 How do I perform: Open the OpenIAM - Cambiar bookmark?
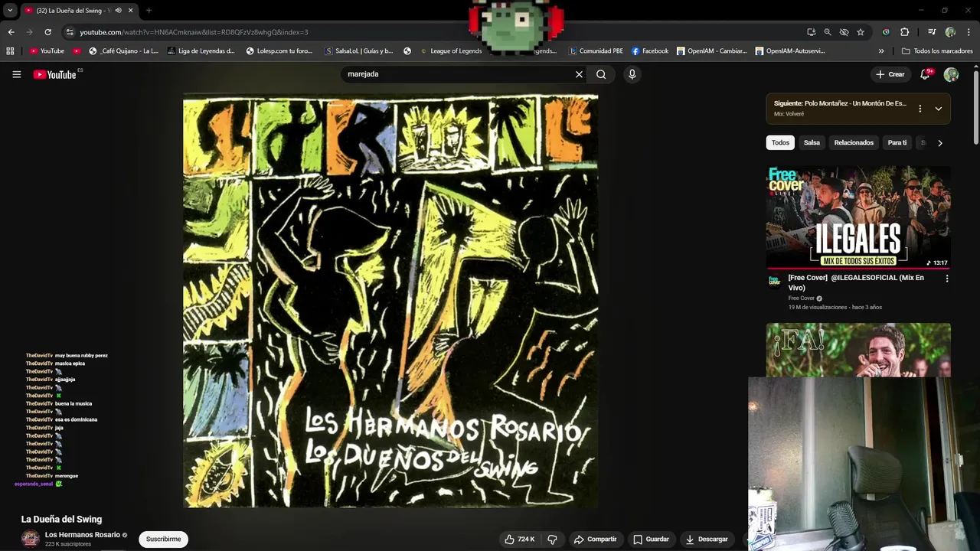(x=711, y=51)
